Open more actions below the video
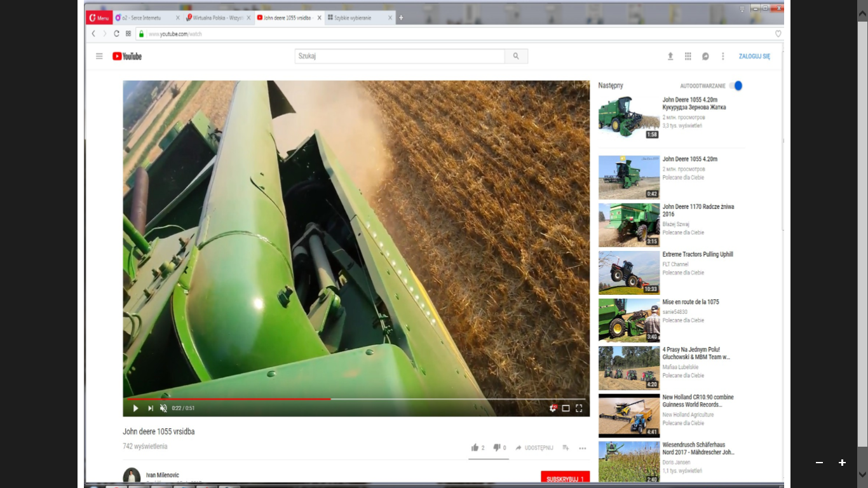868x488 pixels. pyautogui.click(x=582, y=448)
